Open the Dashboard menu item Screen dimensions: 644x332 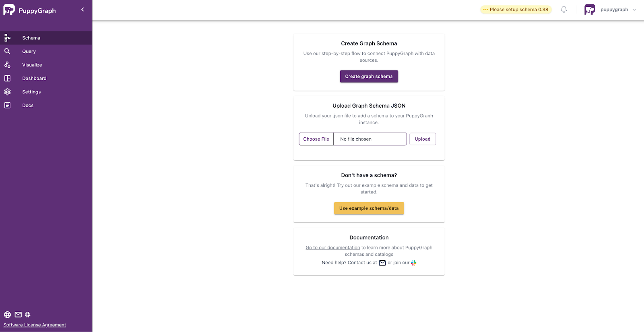[34, 79]
